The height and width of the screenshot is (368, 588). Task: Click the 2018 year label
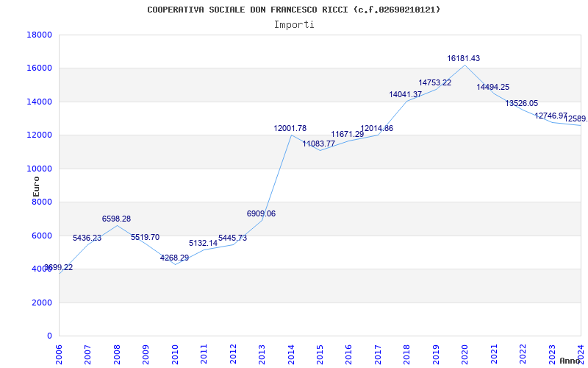pyautogui.click(x=407, y=355)
